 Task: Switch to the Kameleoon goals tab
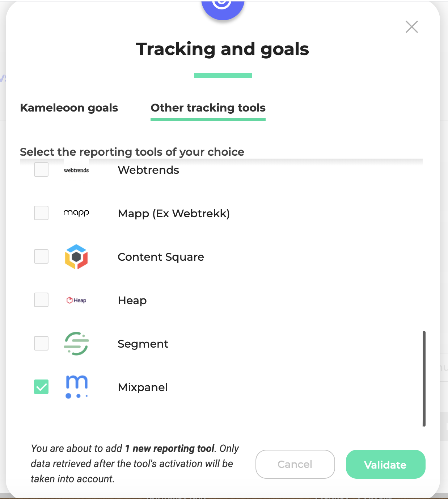[x=69, y=108]
